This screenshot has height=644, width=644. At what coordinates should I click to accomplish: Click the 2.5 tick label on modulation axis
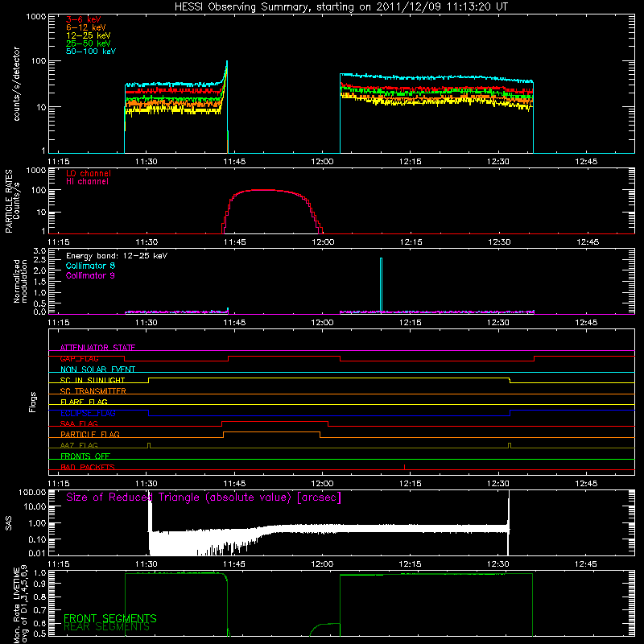(x=39, y=260)
